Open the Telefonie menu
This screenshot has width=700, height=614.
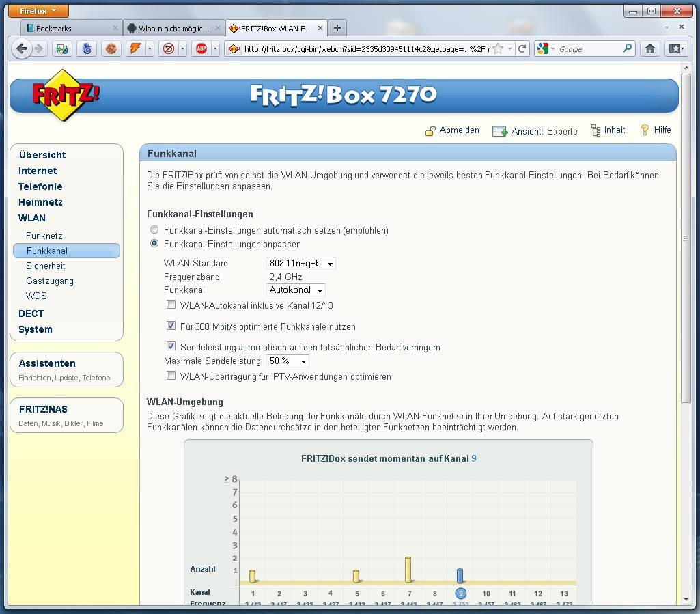coord(40,186)
